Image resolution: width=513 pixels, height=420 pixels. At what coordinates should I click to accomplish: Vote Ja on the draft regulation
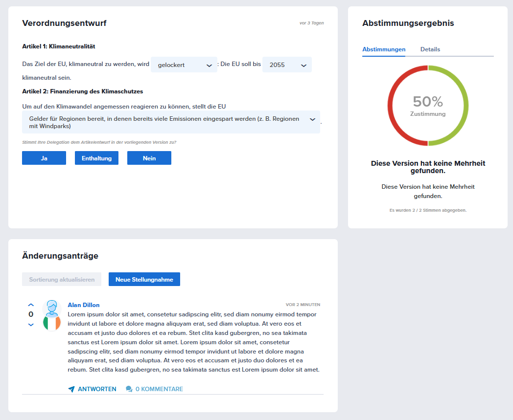(44, 158)
